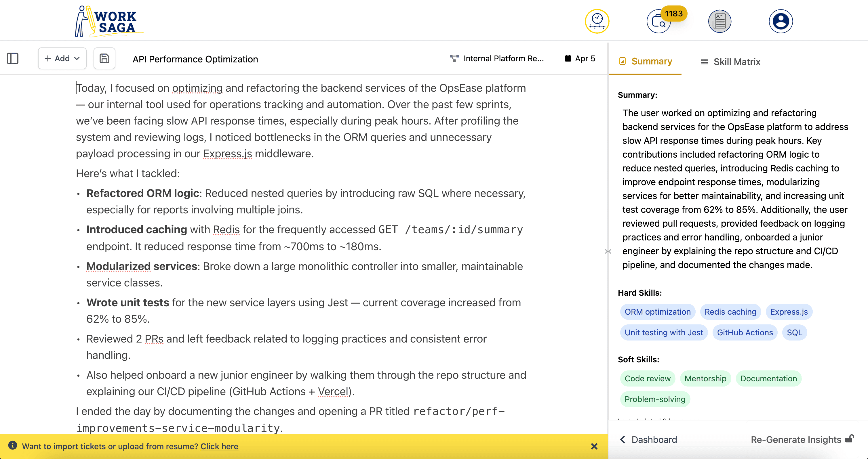The height and width of the screenshot is (459, 868).
Task: Open the user profile avatar icon
Action: (x=781, y=21)
